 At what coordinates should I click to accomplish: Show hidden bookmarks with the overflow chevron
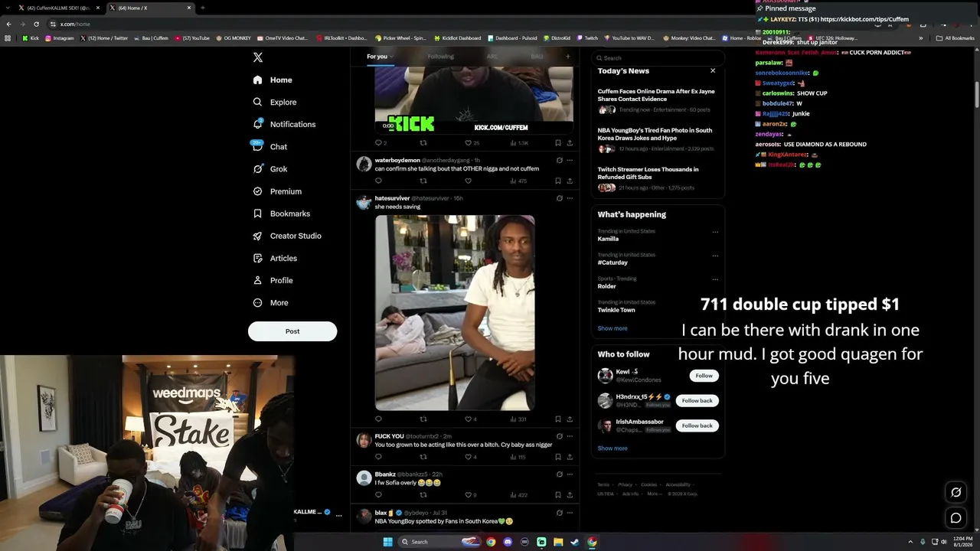pos(921,37)
